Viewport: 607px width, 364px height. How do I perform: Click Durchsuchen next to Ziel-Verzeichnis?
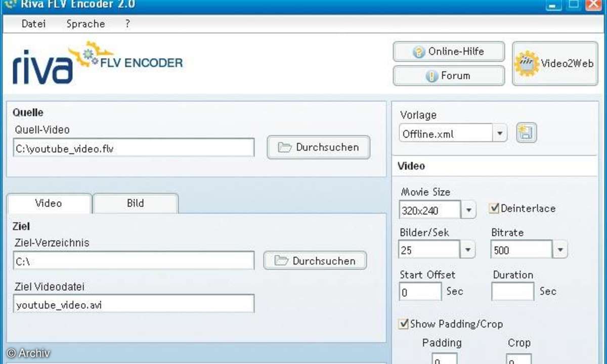click(315, 261)
